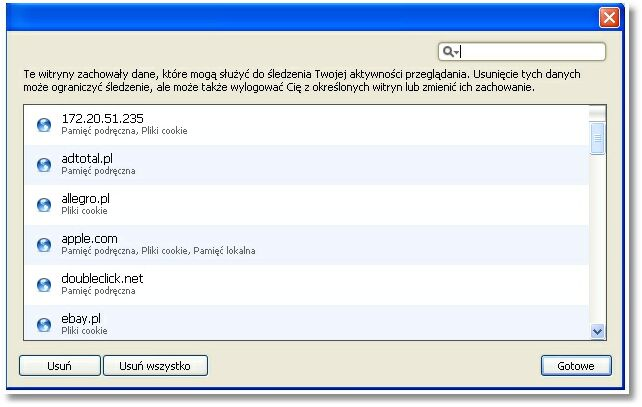Click the Gotowe button
Image resolution: width=642 pixels, height=407 pixels.
click(x=576, y=366)
